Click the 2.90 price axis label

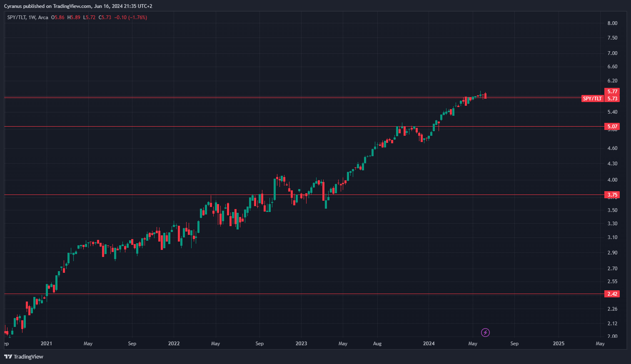pyautogui.click(x=612, y=253)
